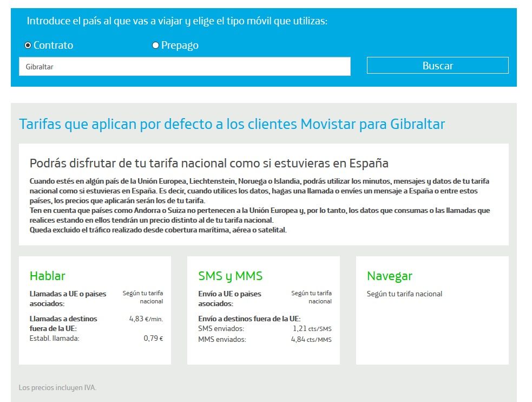Click the 0,79 € call setup price

[x=153, y=339]
